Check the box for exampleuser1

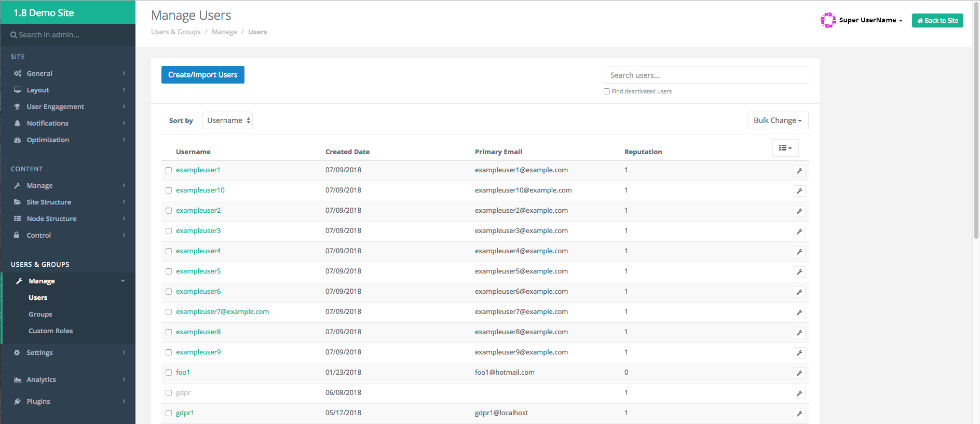click(169, 170)
